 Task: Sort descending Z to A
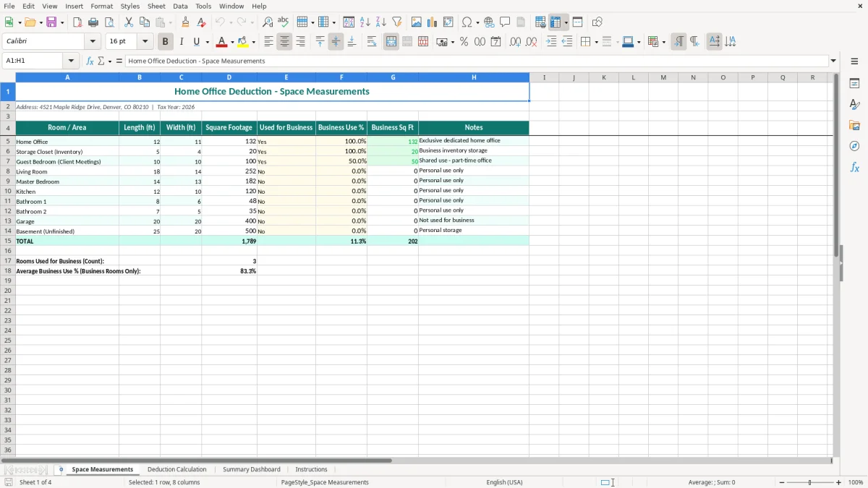(x=381, y=22)
